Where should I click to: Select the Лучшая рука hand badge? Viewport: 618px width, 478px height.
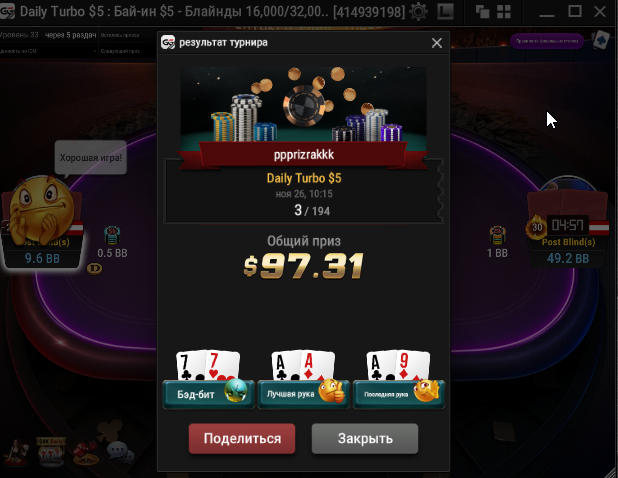pyautogui.click(x=303, y=394)
